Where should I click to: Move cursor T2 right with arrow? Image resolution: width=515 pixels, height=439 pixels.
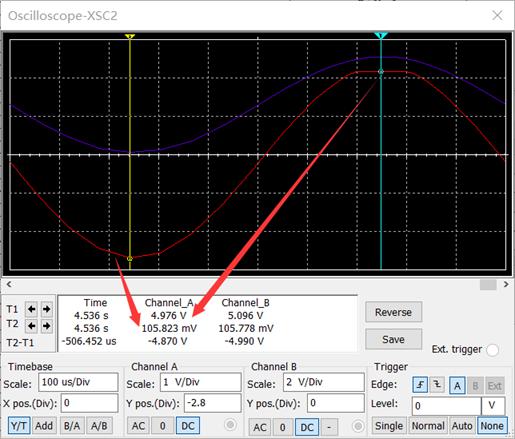(47, 325)
